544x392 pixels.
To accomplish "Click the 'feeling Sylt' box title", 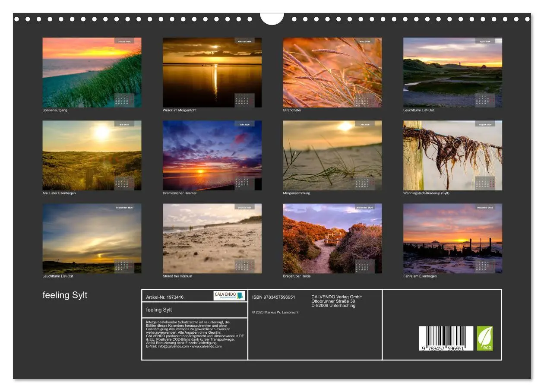I will pyautogui.click(x=159, y=310).
